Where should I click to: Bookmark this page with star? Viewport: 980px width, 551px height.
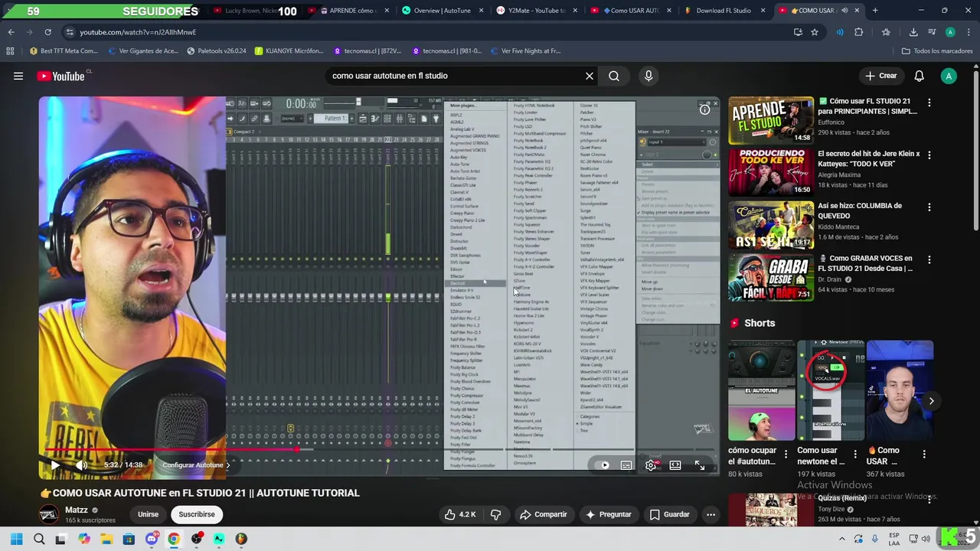coord(815,32)
